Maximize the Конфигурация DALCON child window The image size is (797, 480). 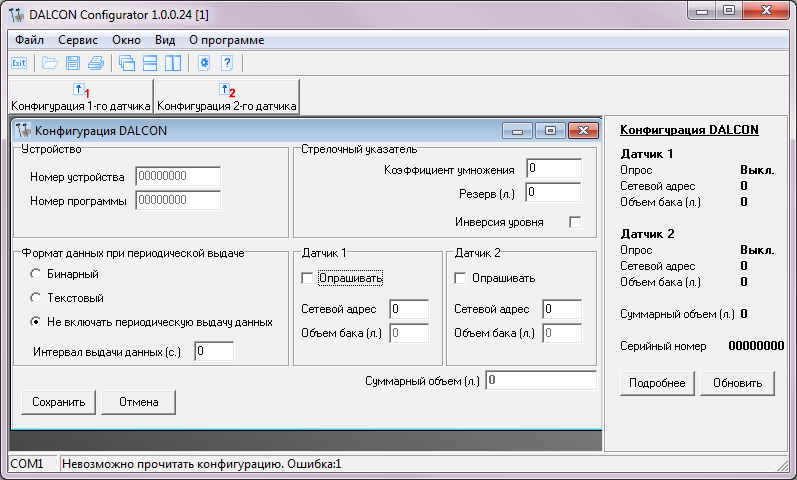point(550,131)
